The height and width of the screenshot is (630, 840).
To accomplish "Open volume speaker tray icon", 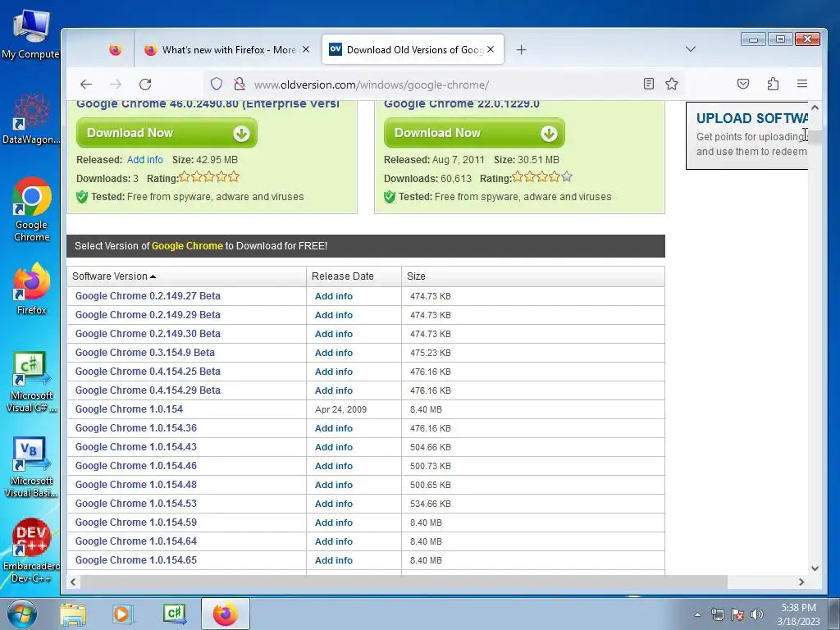I will (757, 614).
